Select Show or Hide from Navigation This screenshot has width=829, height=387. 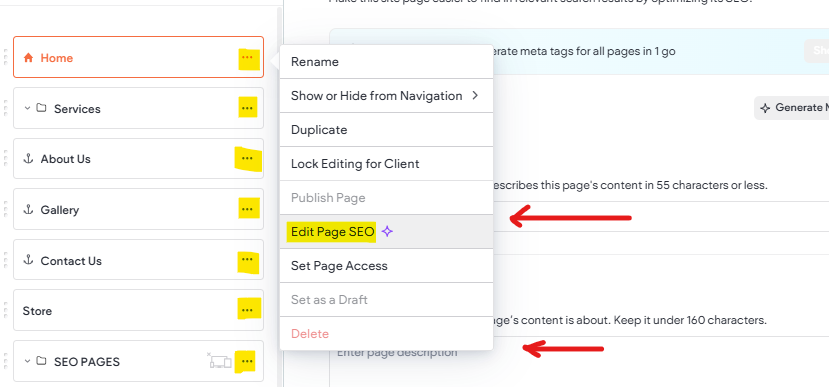click(x=386, y=96)
